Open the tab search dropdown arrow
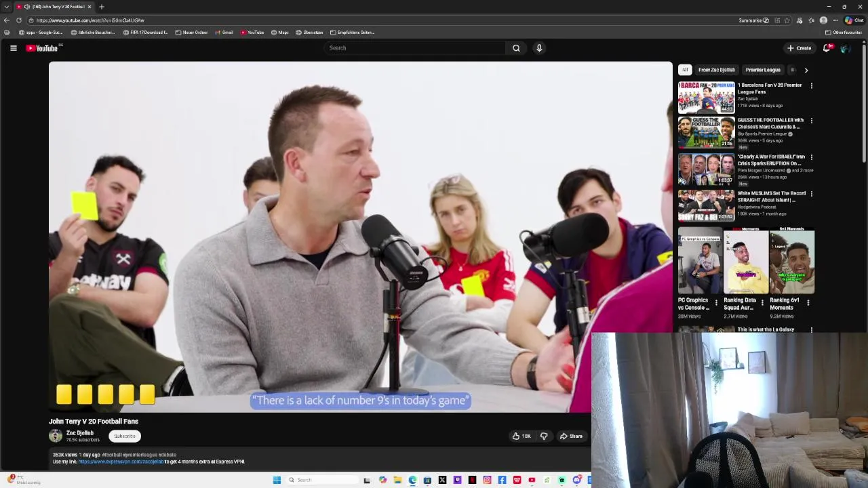This screenshot has height=488, width=868. click(x=6, y=7)
